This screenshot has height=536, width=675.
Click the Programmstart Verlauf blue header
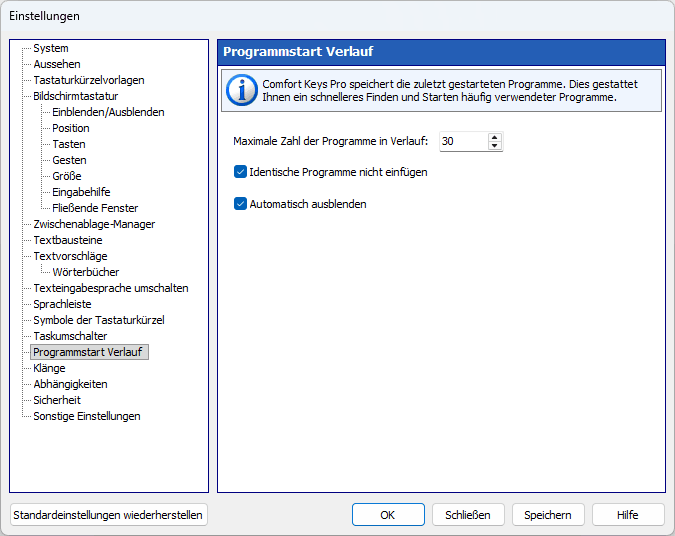tap(441, 52)
